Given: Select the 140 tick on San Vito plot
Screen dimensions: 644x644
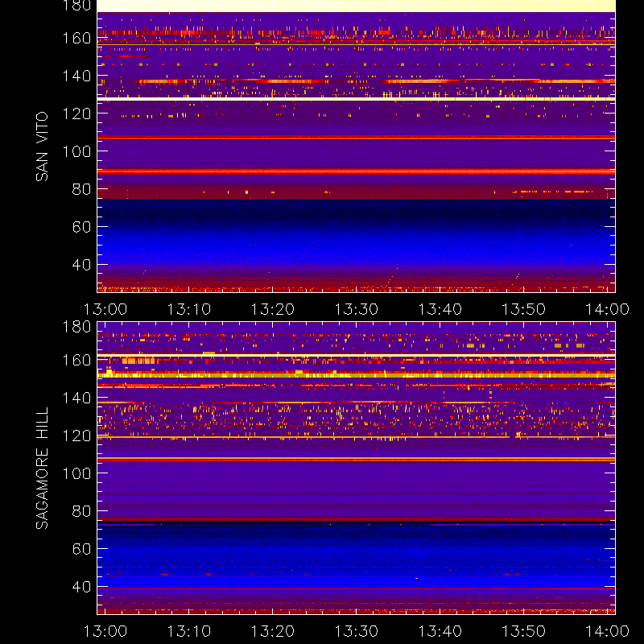Looking at the screenshot, I should (x=76, y=76).
